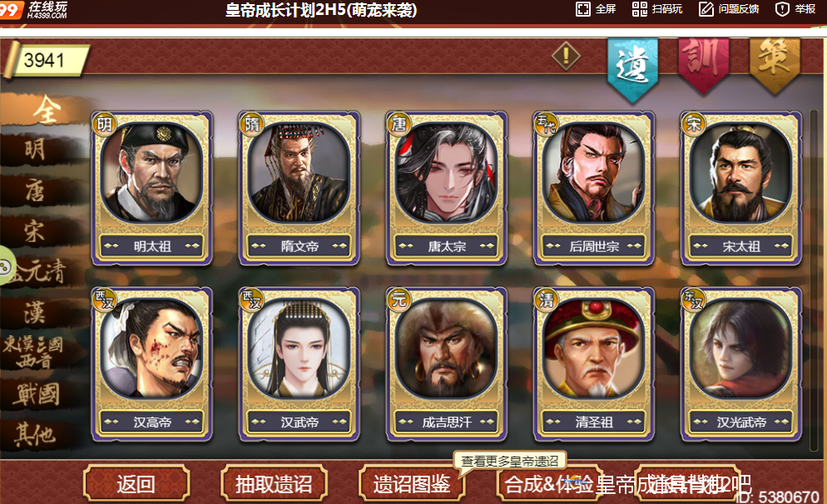This screenshot has height=504, width=827.
Task: Click the 全屏 fullscreen icon
Action: 582,9
